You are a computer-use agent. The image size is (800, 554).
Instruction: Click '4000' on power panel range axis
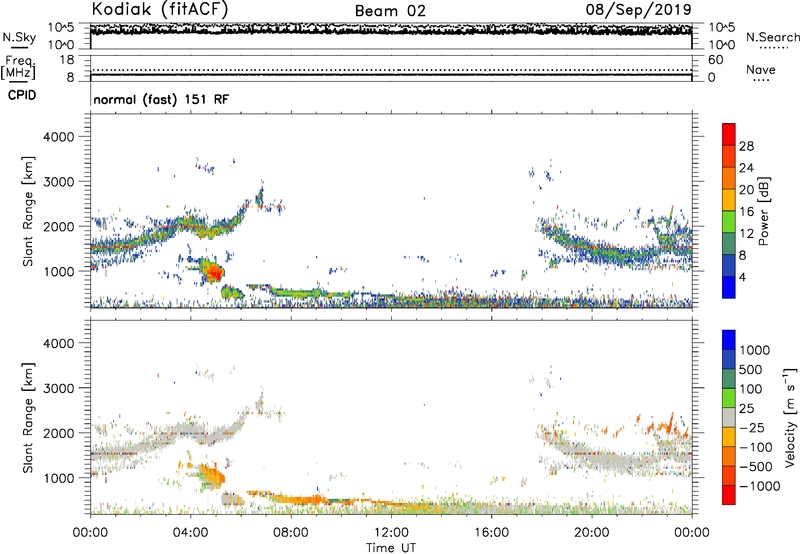click(59, 137)
